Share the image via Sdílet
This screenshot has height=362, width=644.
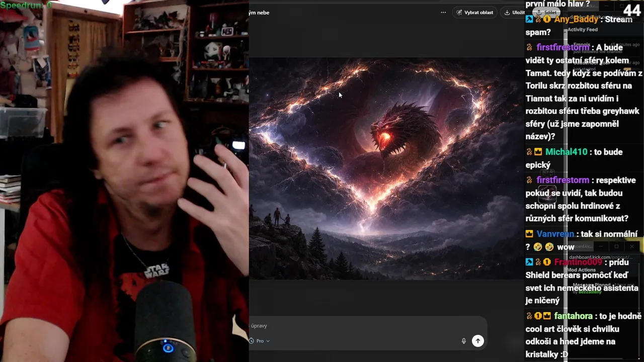(x=547, y=13)
